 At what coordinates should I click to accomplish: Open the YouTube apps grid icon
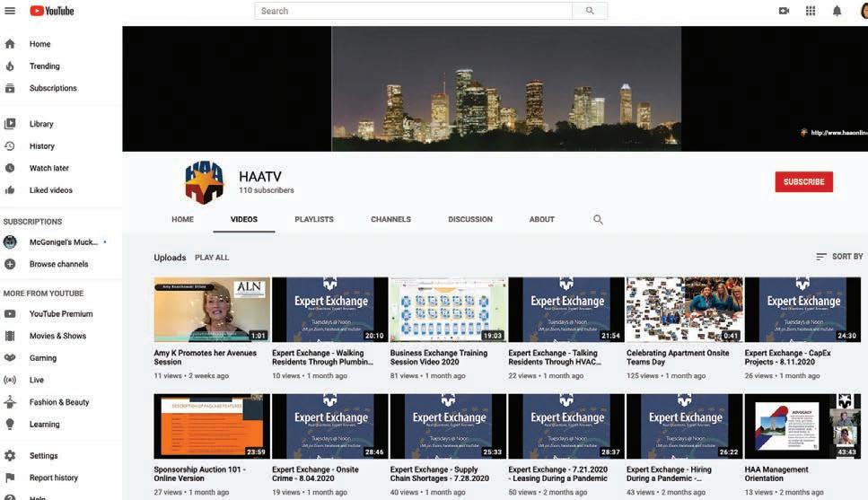tap(811, 11)
